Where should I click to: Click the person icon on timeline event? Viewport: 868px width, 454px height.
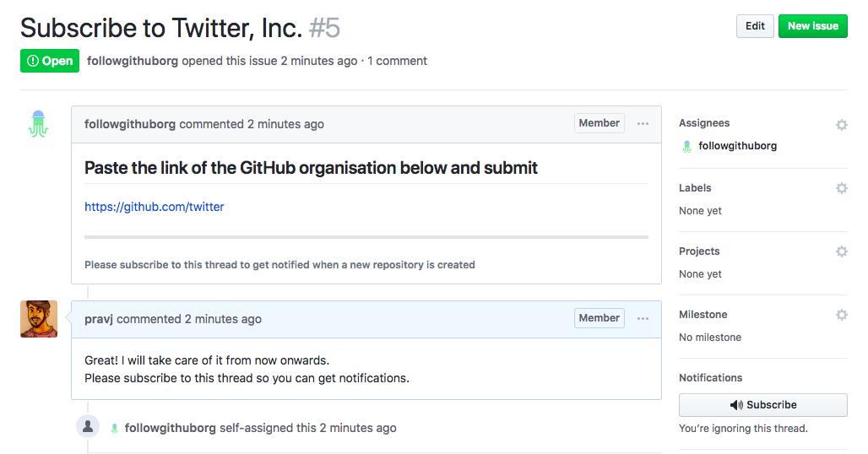coord(88,426)
